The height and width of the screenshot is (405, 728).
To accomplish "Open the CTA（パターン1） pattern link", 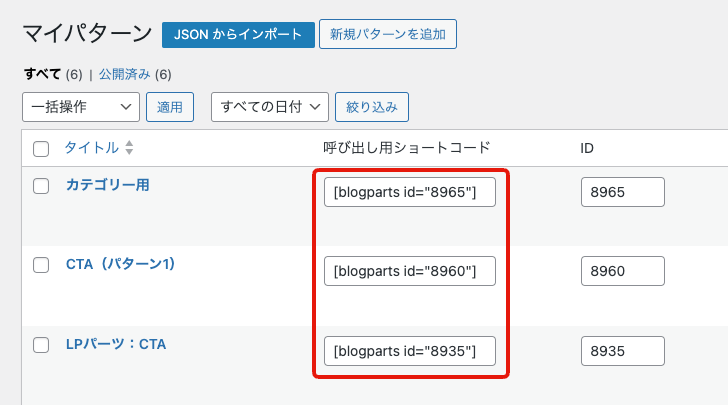I will tap(120, 264).
